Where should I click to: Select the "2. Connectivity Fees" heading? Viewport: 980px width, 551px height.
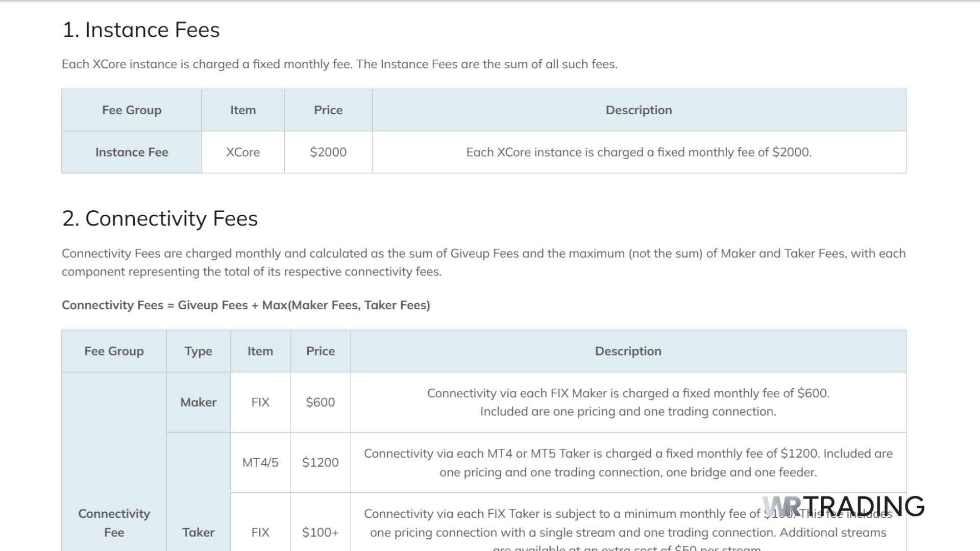point(160,218)
